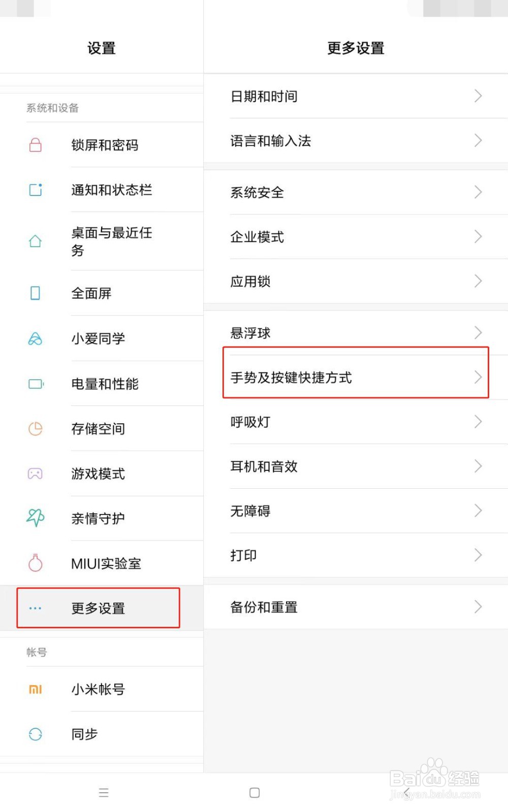Open the 应用锁 menu entry
508x812 pixels.
356,281
